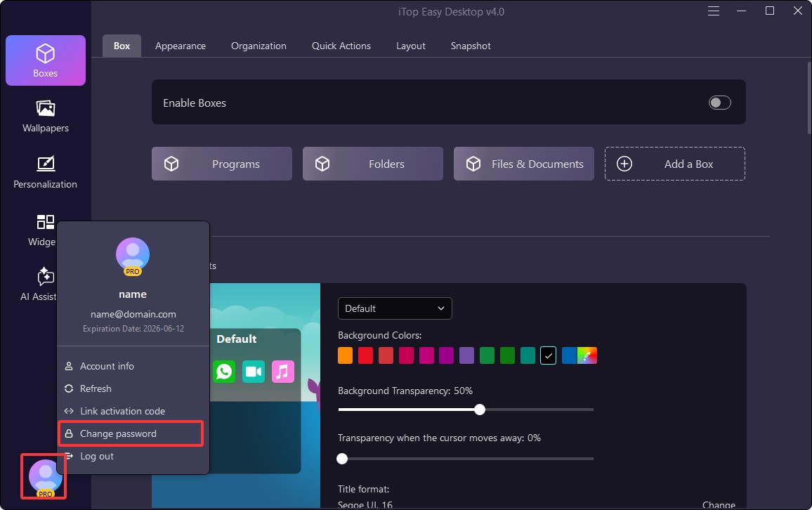The height and width of the screenshot is (510, 812).
Task: Expand the Default style dropdown
Action: point(395,308)
